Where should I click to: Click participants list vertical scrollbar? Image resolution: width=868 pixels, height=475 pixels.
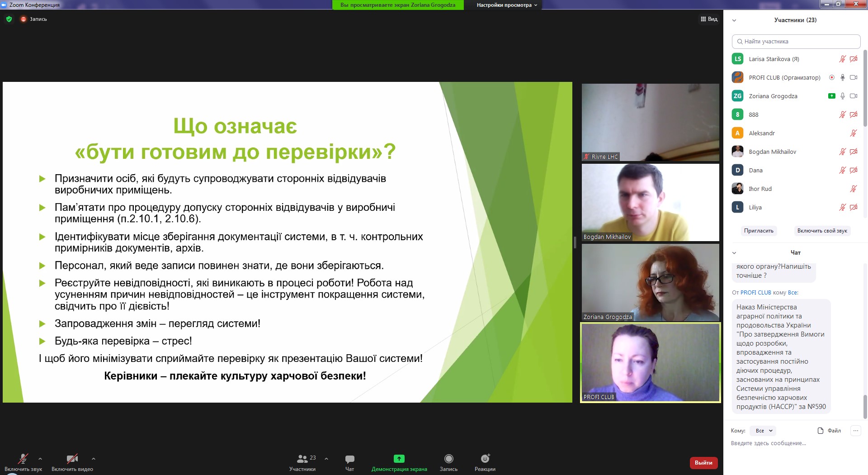tap(865, 88)
